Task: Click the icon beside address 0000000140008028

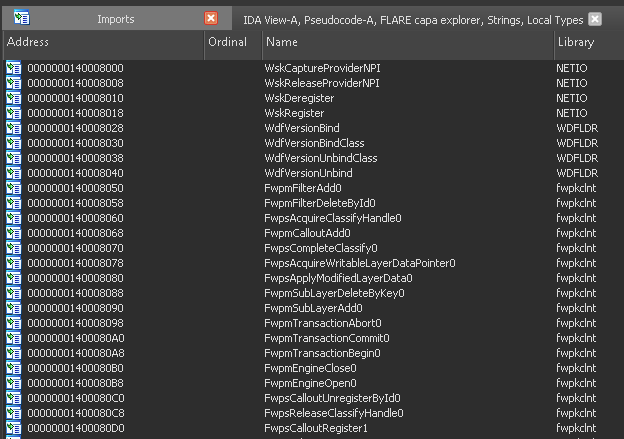Action: pyautogui.click(x=13, y=128)
